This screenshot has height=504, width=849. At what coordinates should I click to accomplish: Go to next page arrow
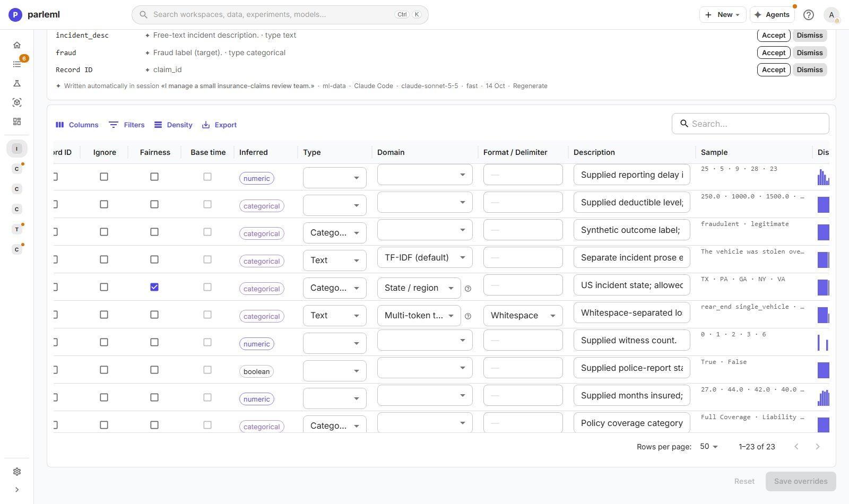(x=817, y=447)
